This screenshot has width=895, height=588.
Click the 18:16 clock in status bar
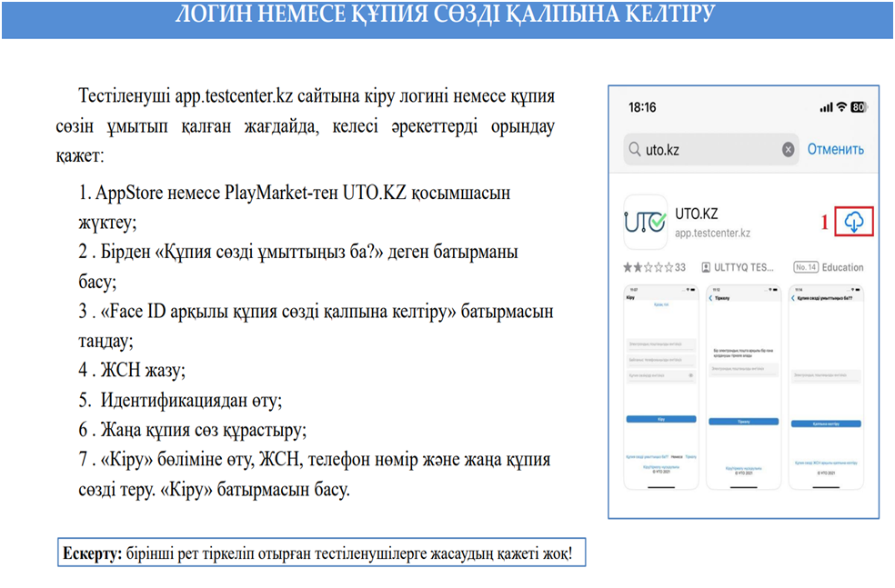(x=641, y=107)
